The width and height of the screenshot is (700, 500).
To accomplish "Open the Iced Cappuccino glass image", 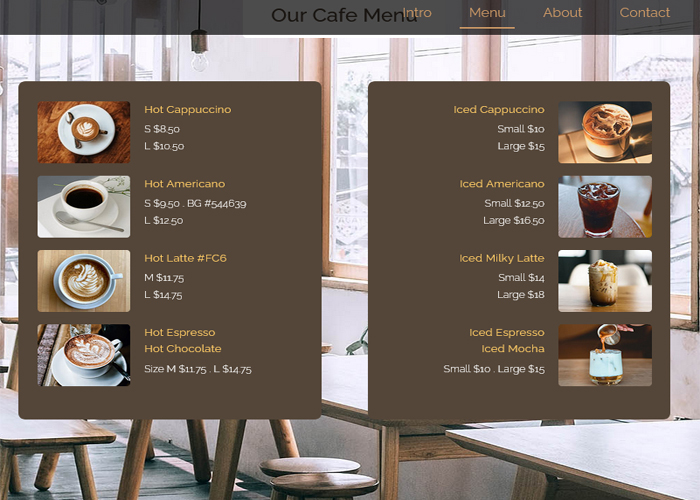I will click(605, 132).
